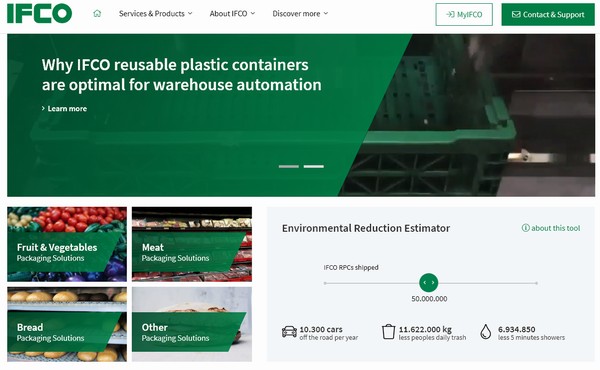Click the green crate image in banner
600x370 pixels.
coord(467,116)
